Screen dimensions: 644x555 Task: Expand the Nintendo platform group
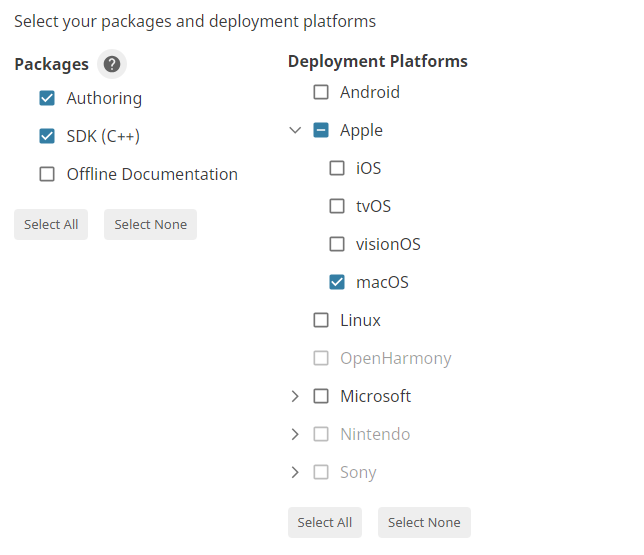(295, 434)
